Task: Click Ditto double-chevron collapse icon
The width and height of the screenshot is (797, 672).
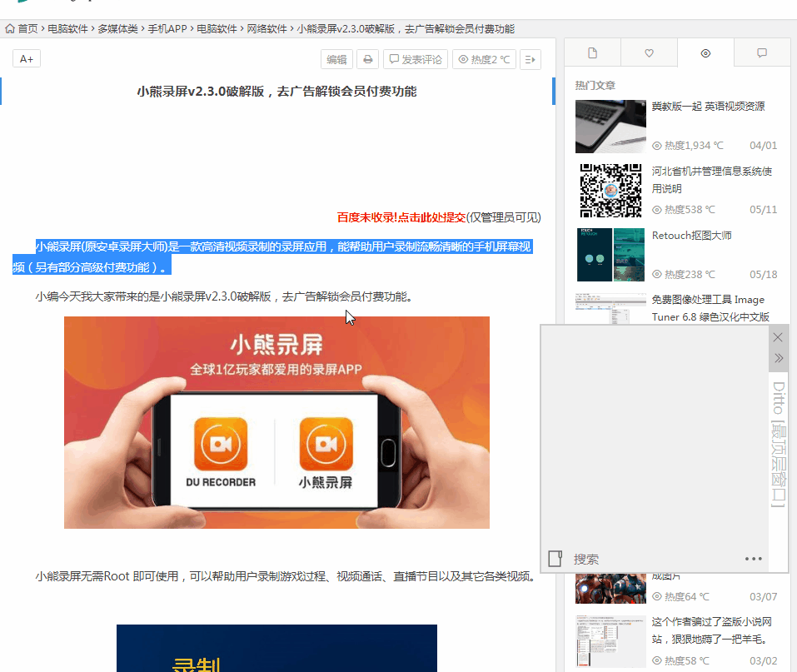Action: coord(778,358)
